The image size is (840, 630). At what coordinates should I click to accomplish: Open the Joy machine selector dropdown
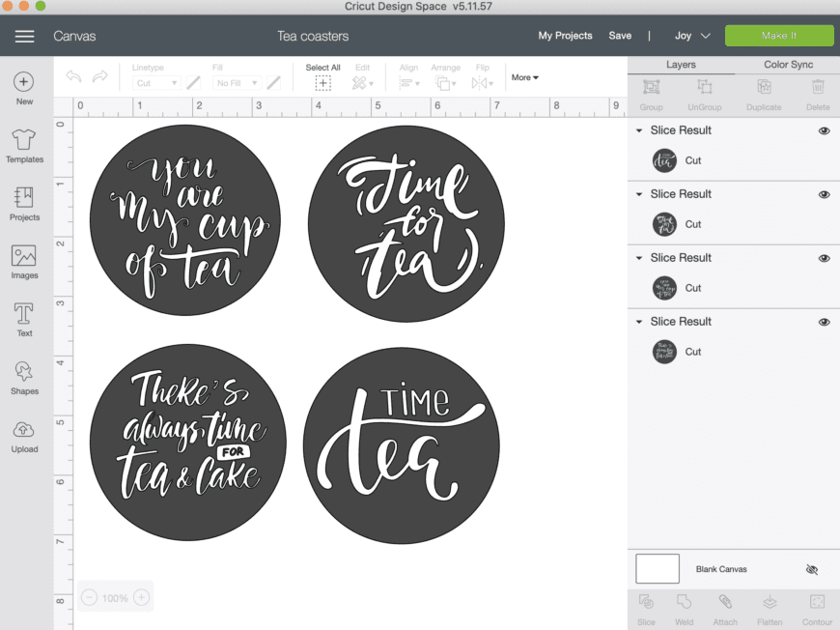(x=692, y=36)
